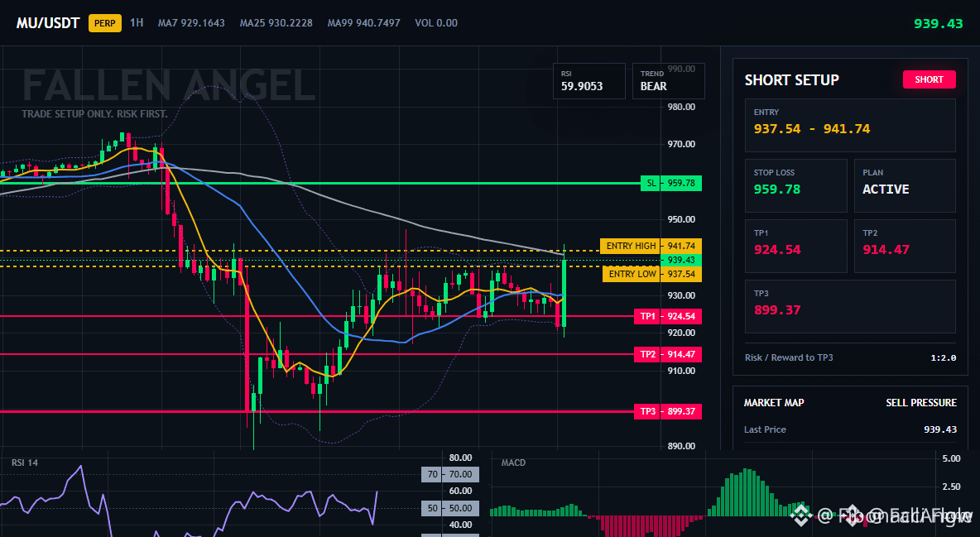
Task: Click the ENTRY HIGH 941.74 chart tag
Action: click(x=651, y=246)
